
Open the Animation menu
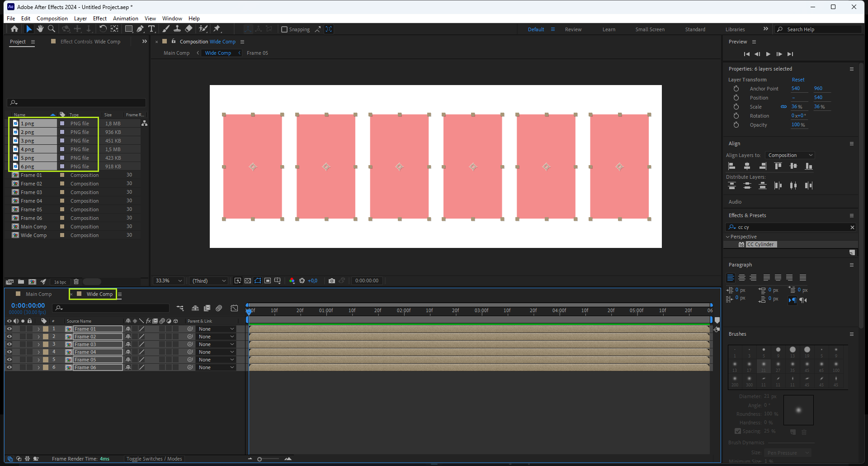point(125,19)
